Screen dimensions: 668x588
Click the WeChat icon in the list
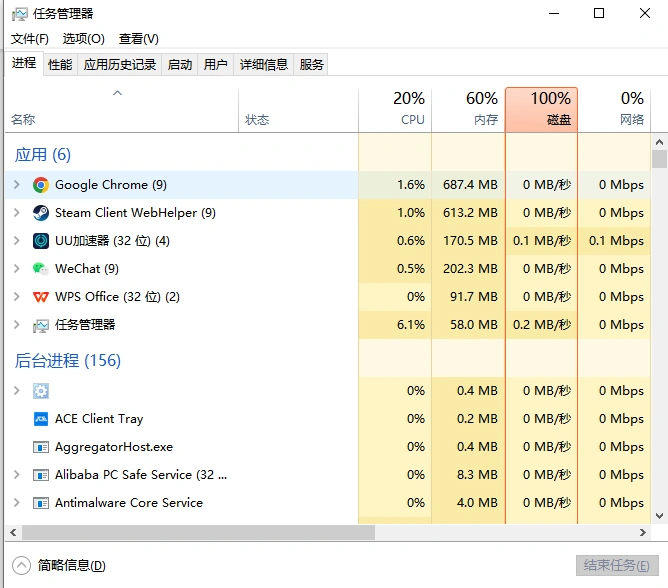pos(41,269)
